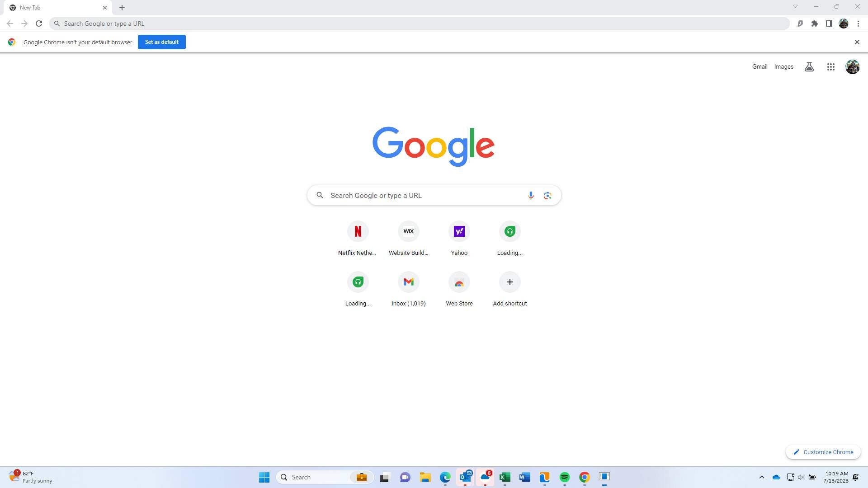Open the Windows Start menu

click(264, 477)
